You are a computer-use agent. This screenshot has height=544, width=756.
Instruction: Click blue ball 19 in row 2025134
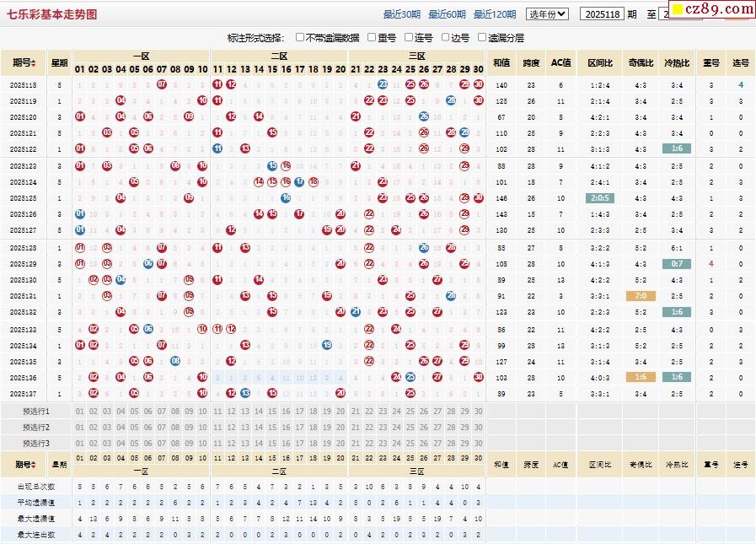(327, 345)
